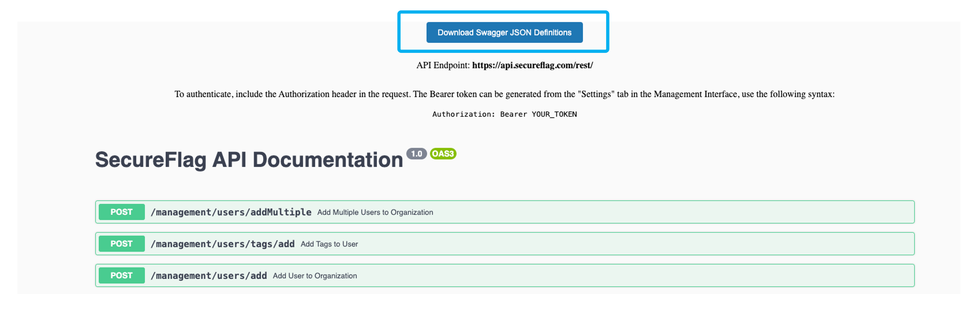Click the SecureFlag API Documentation heading
Image resolution: width=980 pixels, height=314 pixels.
coord(249,160)
